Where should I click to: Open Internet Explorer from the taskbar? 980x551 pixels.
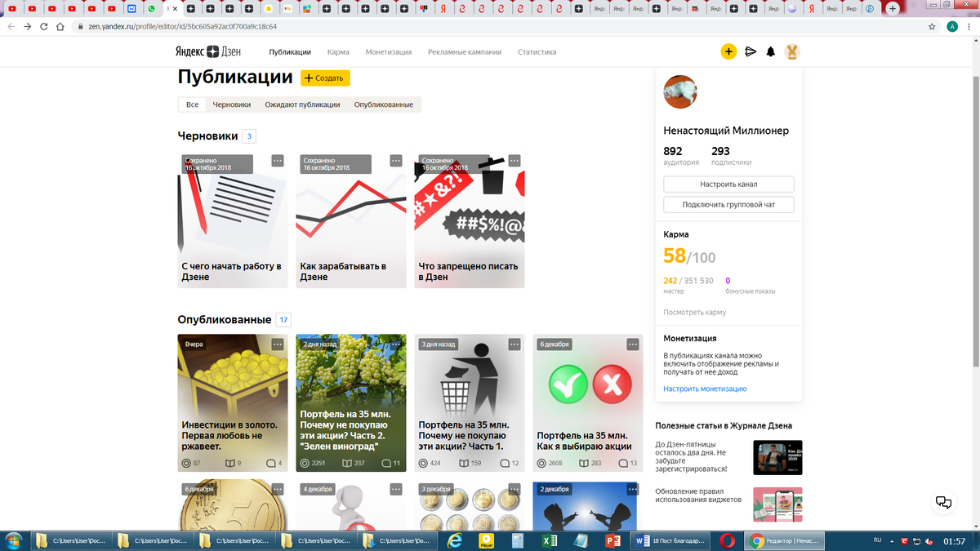pyautogui.click(x=457, y=540)
